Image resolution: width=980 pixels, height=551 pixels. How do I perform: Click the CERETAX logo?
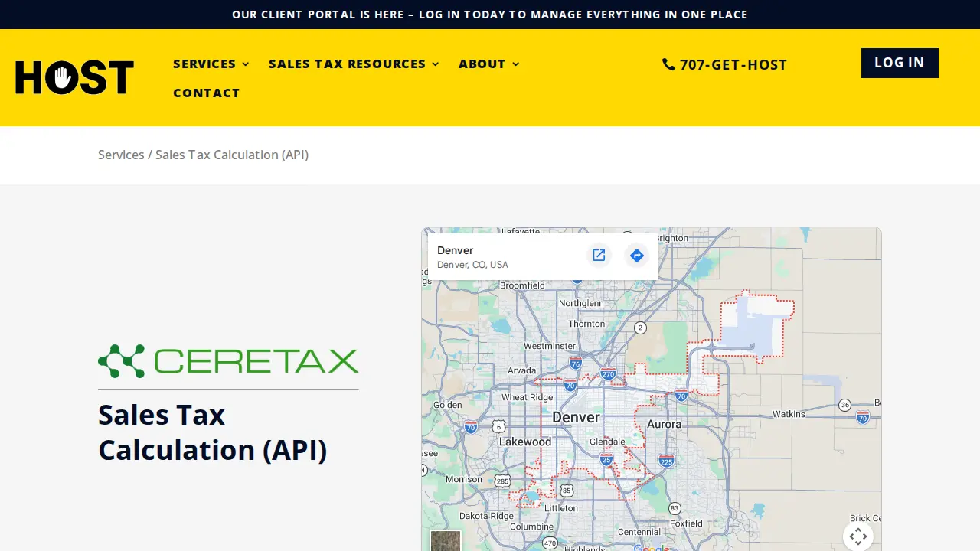click(228, 361)
